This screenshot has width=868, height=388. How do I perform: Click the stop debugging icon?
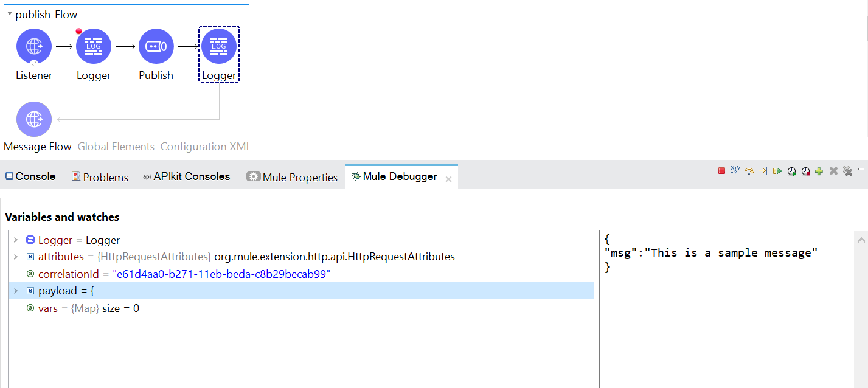tap(721, 171)
